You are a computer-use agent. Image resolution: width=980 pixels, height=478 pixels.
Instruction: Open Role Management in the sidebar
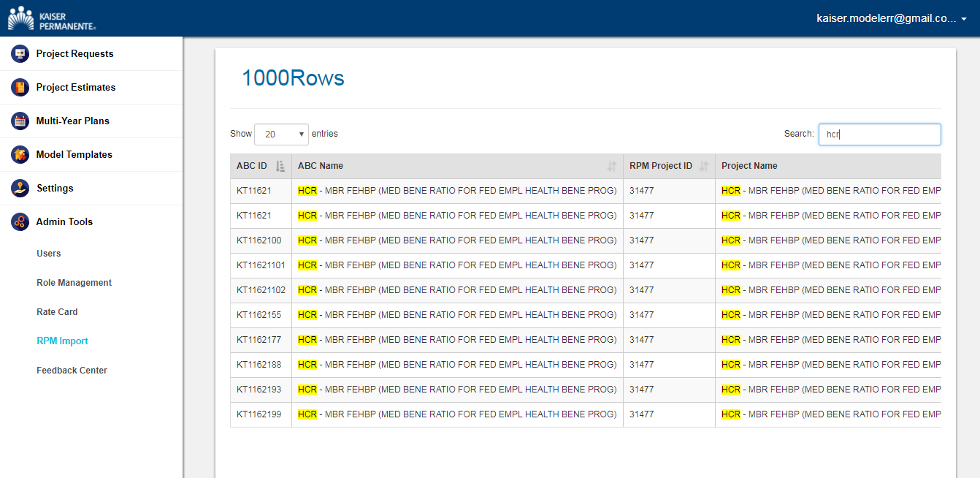pos(74,283)
